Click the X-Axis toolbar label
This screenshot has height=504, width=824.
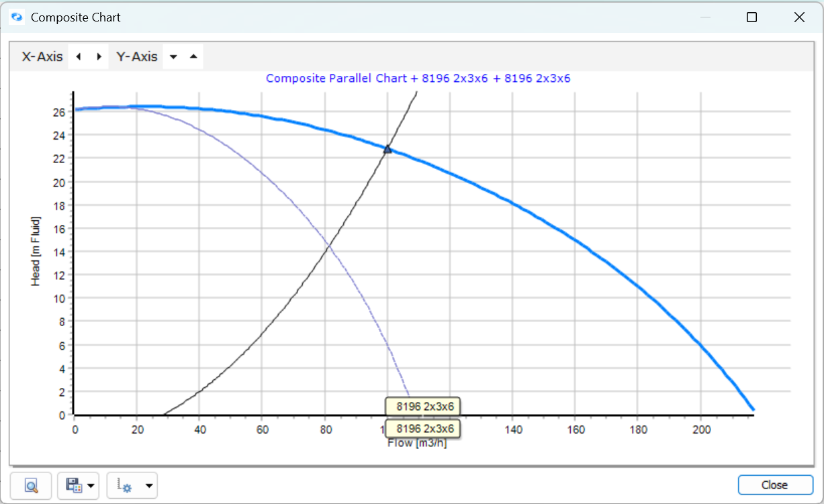coord(42,57)
